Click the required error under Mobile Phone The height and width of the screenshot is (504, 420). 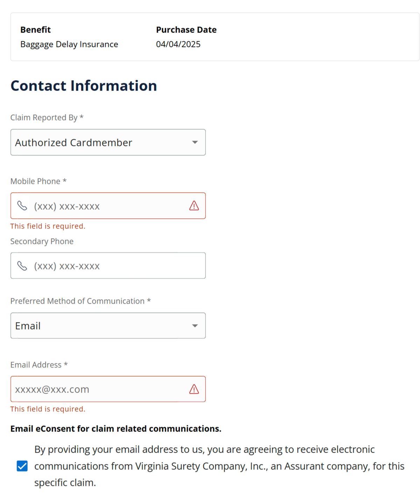[x=48, y=226]
